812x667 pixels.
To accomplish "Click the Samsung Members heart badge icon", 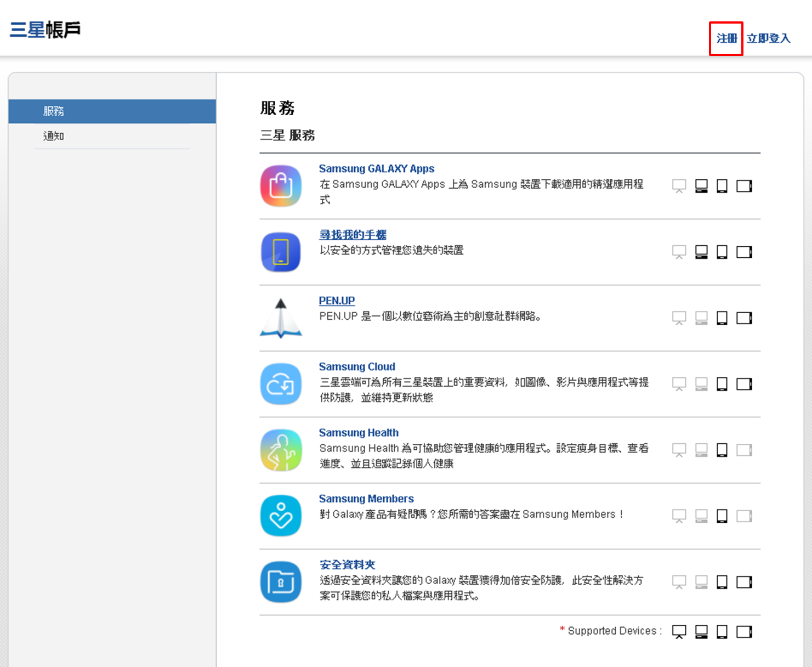I will [x=281, y=516].
